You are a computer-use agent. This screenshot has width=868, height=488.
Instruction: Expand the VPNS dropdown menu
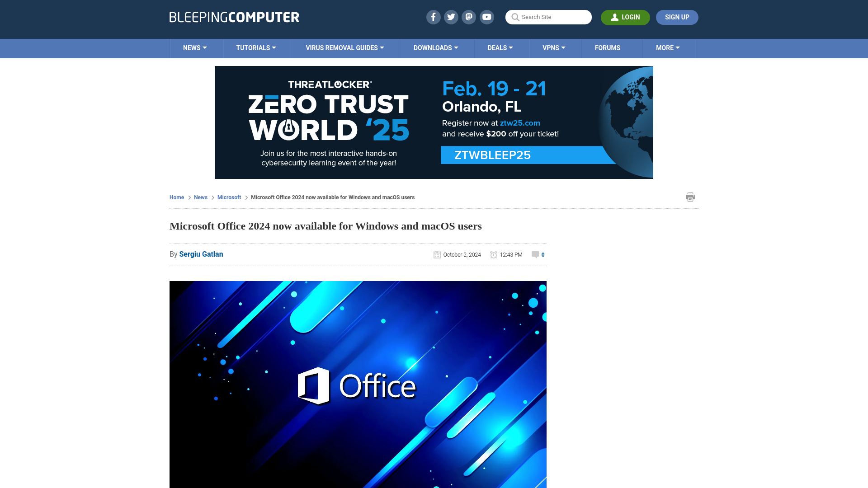click(554, 48)
